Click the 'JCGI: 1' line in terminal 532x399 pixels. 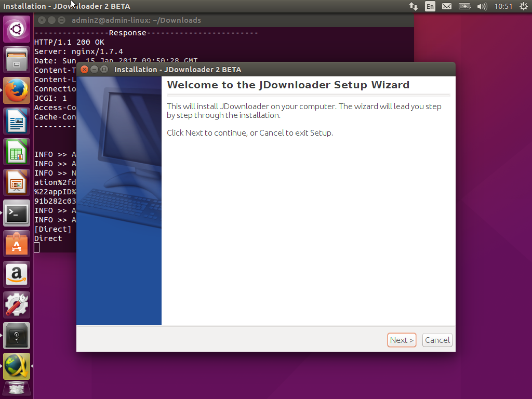click(x=50, y=98)
